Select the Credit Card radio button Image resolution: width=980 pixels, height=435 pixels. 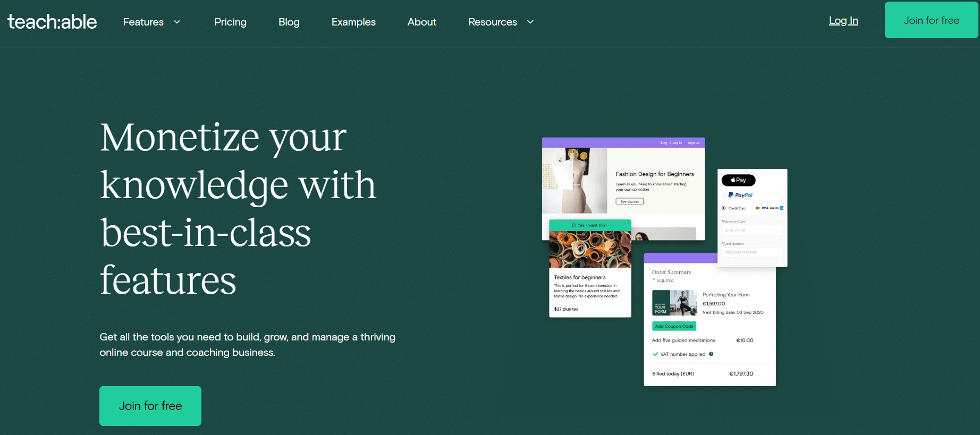[x=723, y=208]
